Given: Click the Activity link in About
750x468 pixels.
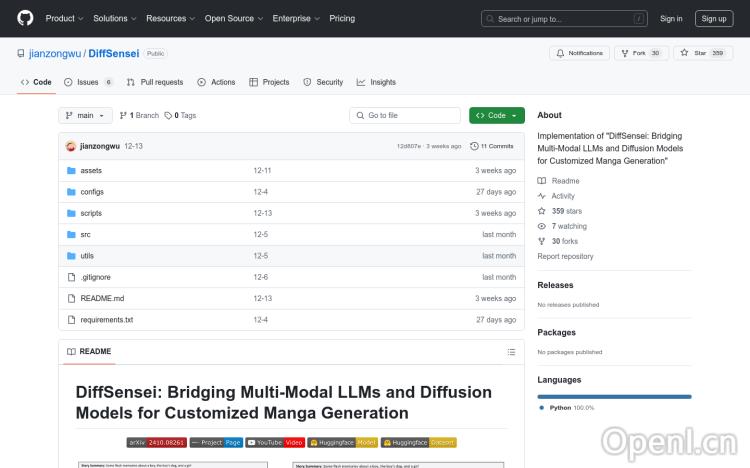Looking at the screenshot, I should point(563,196).
